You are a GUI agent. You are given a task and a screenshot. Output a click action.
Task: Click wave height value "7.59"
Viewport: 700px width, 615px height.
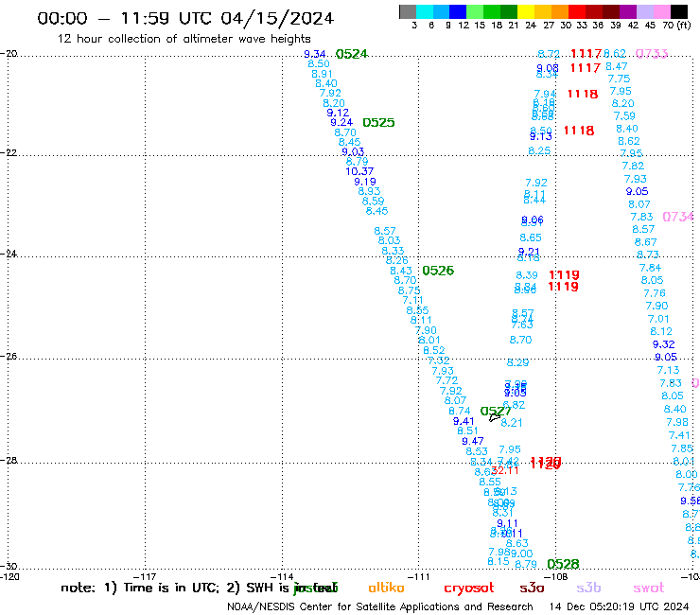point(624,116)
